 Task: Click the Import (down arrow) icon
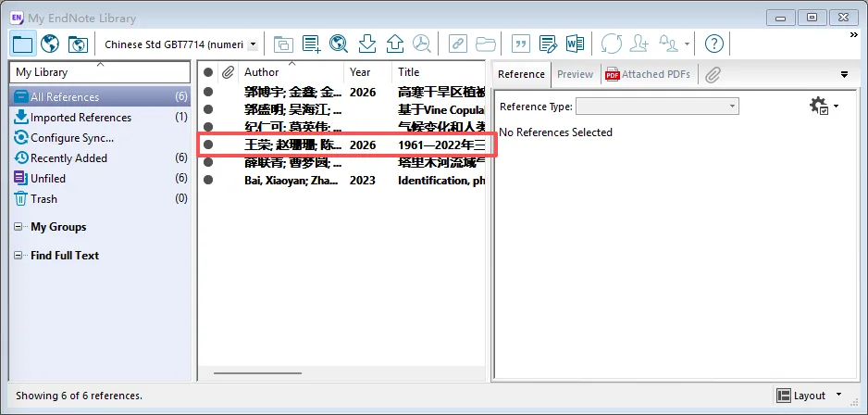pyautogui.click(x=367, y=44)
